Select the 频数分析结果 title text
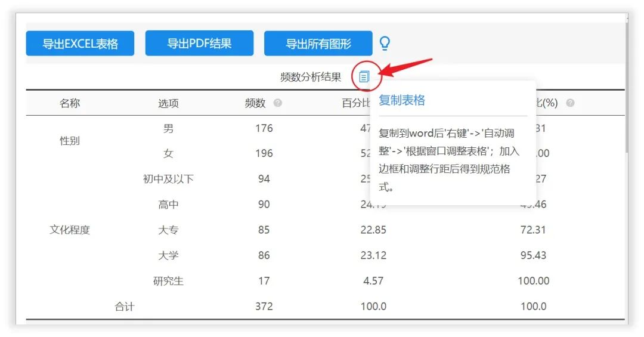Image resolution: width=644 pixels, height=337 pixels. [311, 77]
